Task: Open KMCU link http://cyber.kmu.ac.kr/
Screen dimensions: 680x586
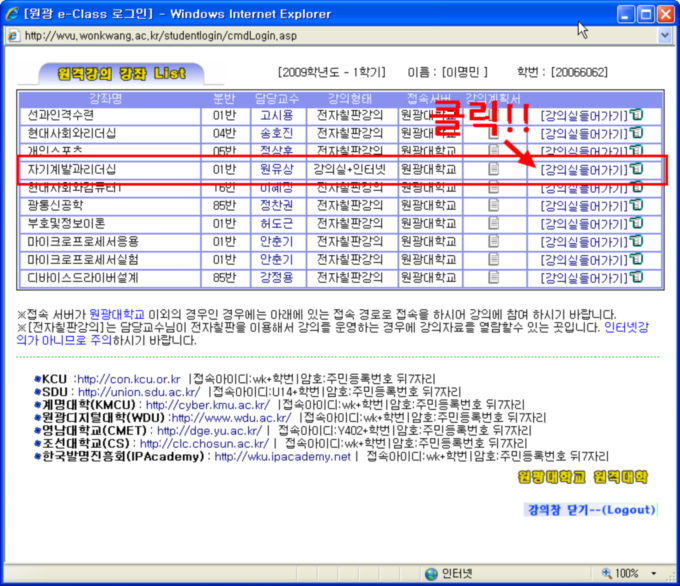Action: (208, 405)
